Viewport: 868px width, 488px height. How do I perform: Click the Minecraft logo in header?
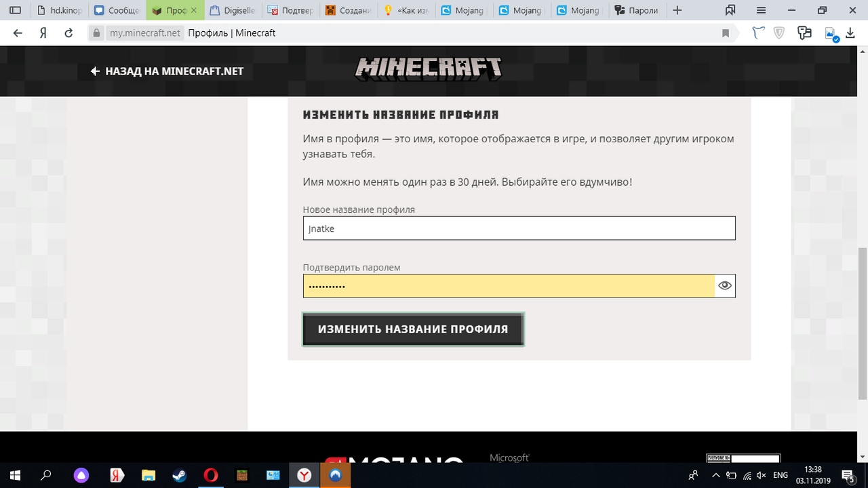click(429, 68)
